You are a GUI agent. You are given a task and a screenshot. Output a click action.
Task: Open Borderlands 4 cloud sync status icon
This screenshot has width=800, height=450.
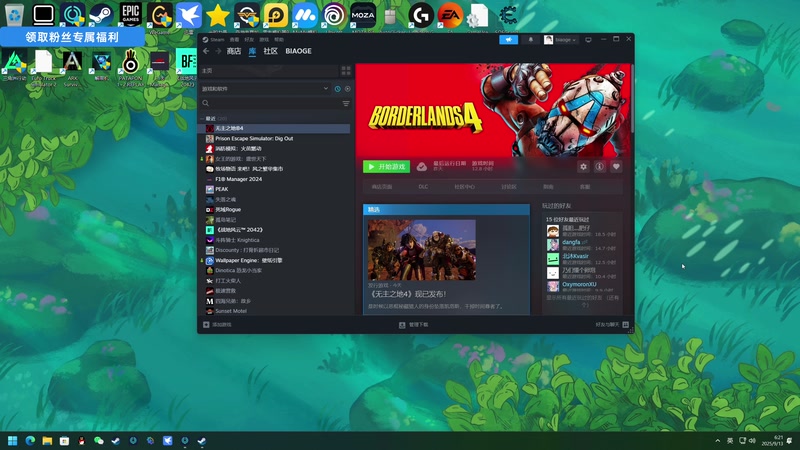pos(422,167)
